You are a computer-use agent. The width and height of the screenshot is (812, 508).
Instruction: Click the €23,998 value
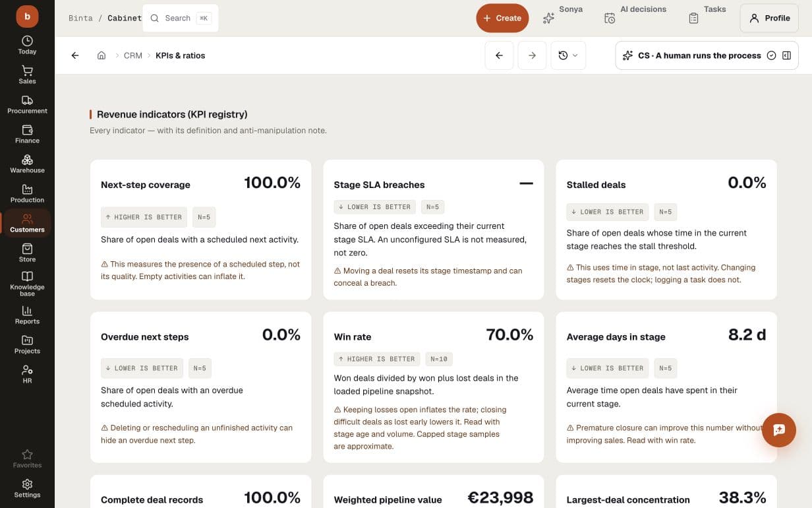click(x=500, y=497)
